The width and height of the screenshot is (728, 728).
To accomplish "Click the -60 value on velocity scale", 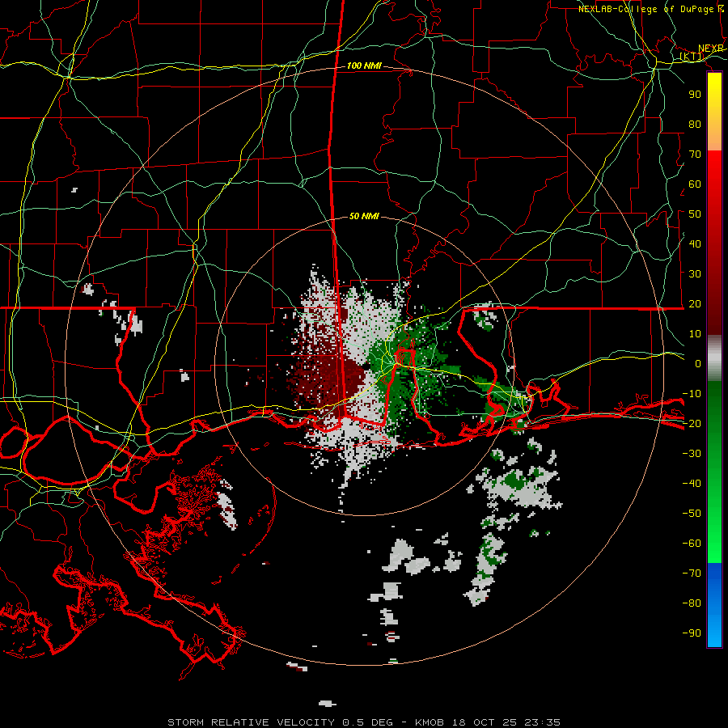I will [692, 544].
